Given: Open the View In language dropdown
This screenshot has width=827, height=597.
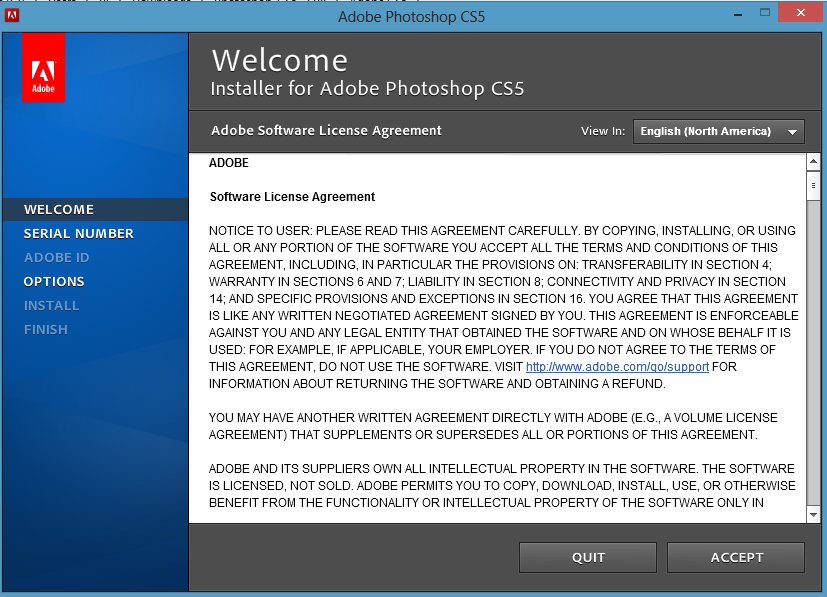Looking at the screenshot, I should (717, 131).
